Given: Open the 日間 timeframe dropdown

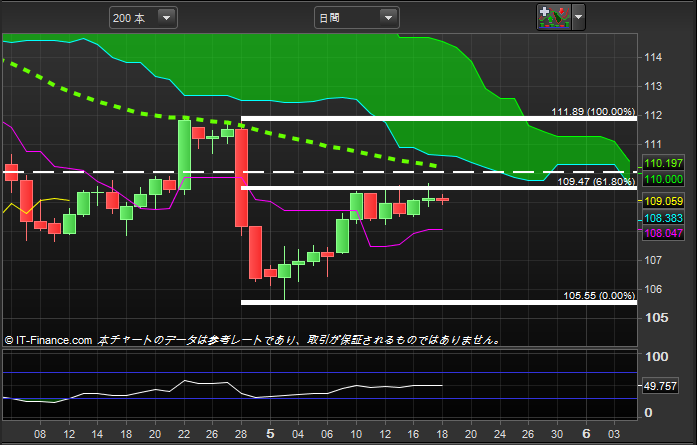Looking at the screenshot, I should tap(357, 18).
